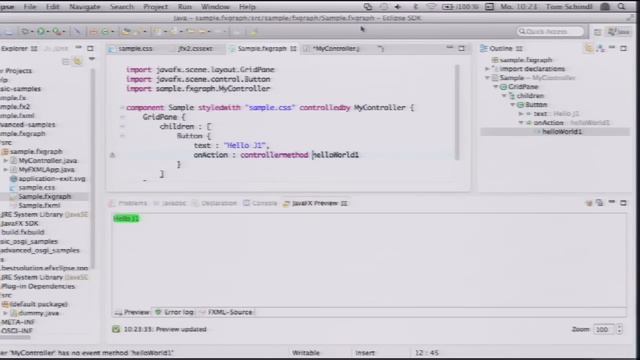Expand dummy.java in Explorer tree
Image resolution: width=640 pixels, height=360 pixels.
click(6, 313)
